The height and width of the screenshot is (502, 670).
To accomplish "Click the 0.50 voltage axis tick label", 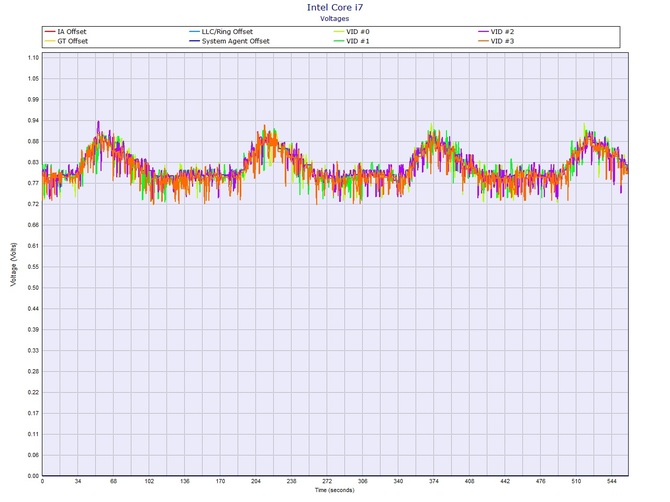I will click(33, 288).
